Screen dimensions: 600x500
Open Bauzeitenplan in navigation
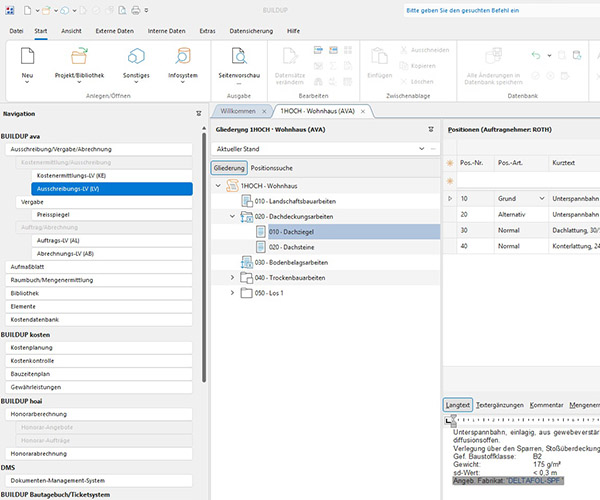tap(99, 374)
